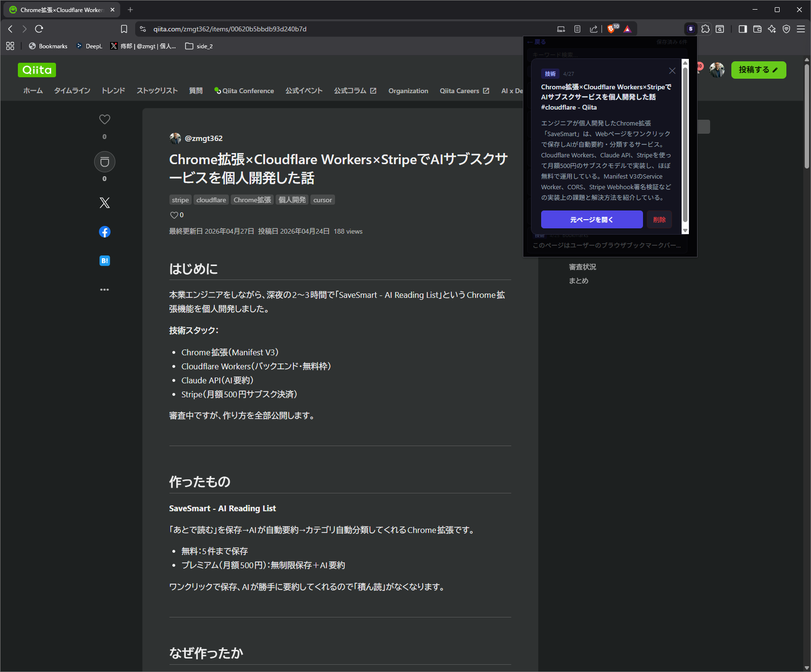The width and height of the screenshot is (811, 672).
Task: Close the SaveSmart detail card
Action: (672, 71)
